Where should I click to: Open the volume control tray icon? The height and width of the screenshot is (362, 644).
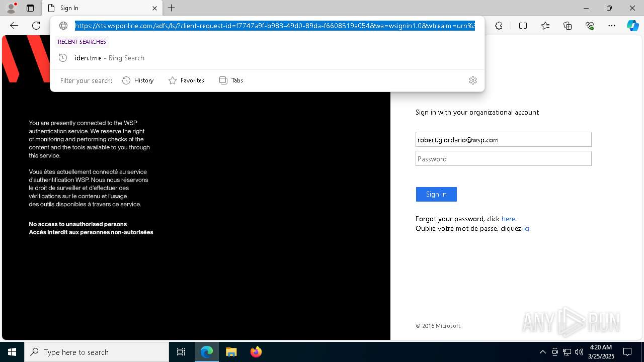(579, 352)
